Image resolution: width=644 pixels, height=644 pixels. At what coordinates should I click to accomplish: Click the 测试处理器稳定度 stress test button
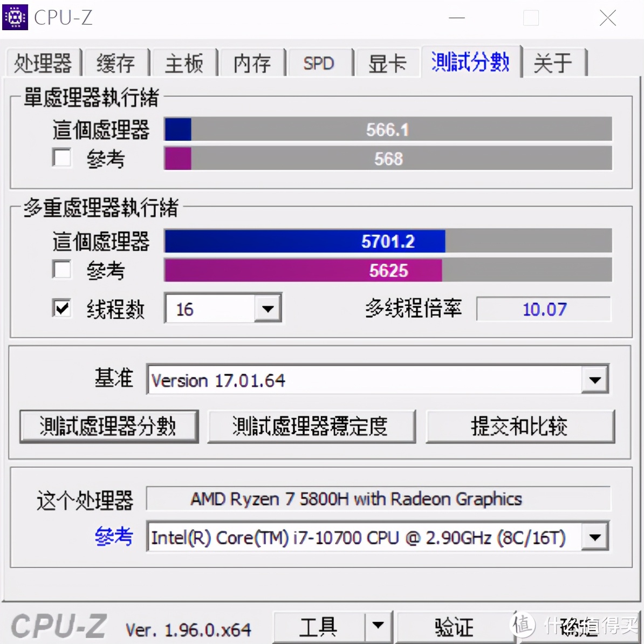tap(312, 426)
